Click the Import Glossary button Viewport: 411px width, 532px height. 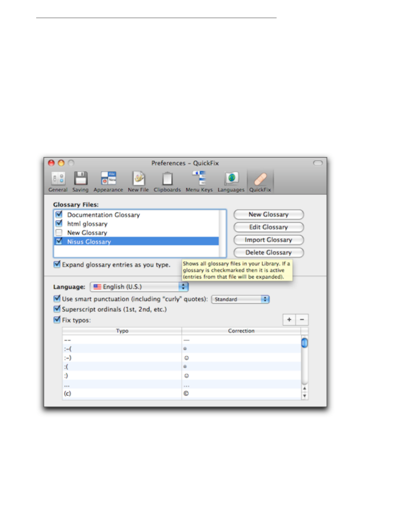point(268,240)
